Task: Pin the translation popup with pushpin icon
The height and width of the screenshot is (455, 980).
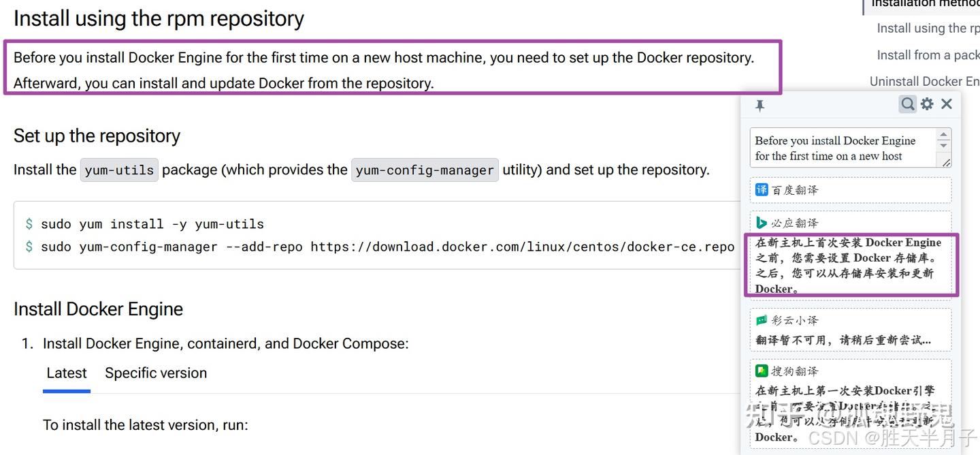Action: coord(760,105)
